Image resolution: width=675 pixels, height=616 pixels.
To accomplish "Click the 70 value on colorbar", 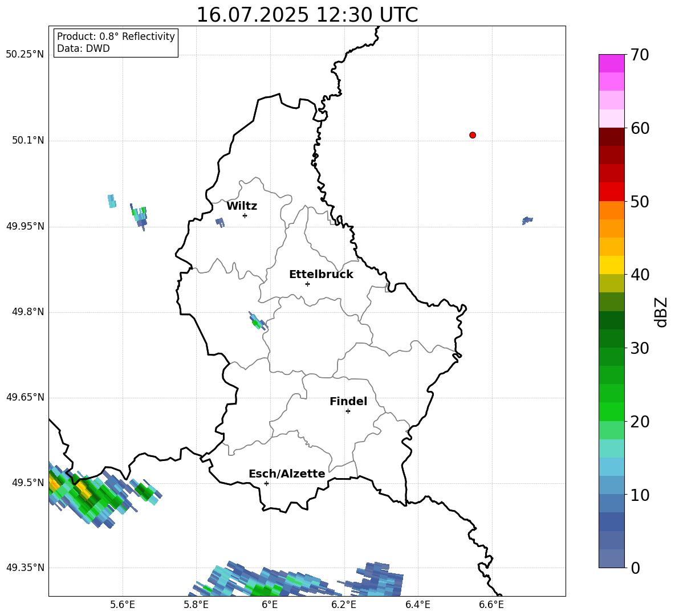I will coord(640,55).
